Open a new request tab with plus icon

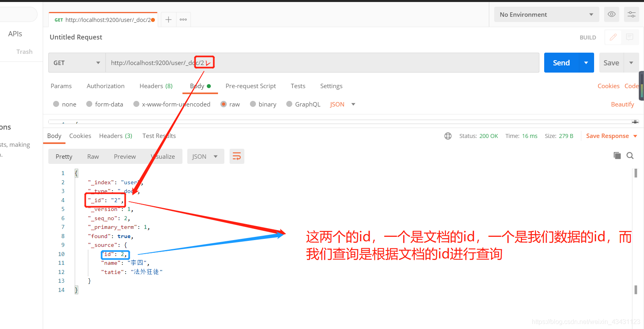click(168, 20)
